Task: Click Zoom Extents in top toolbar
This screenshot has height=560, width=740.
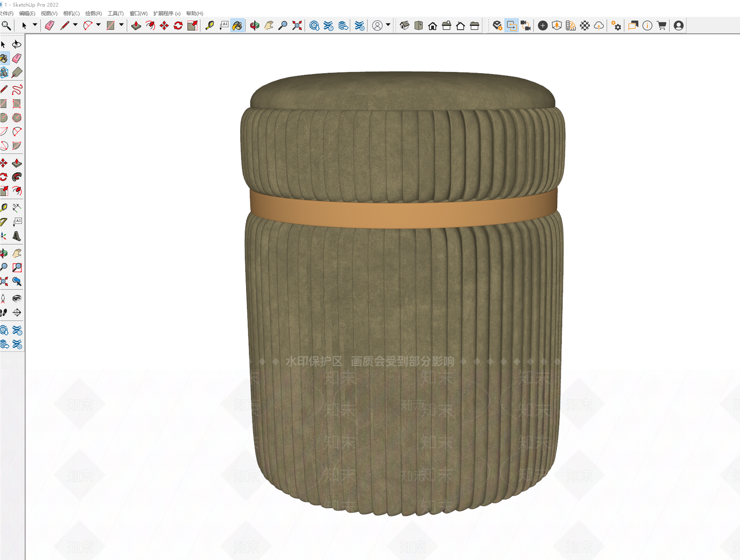Action: [297, 25]
